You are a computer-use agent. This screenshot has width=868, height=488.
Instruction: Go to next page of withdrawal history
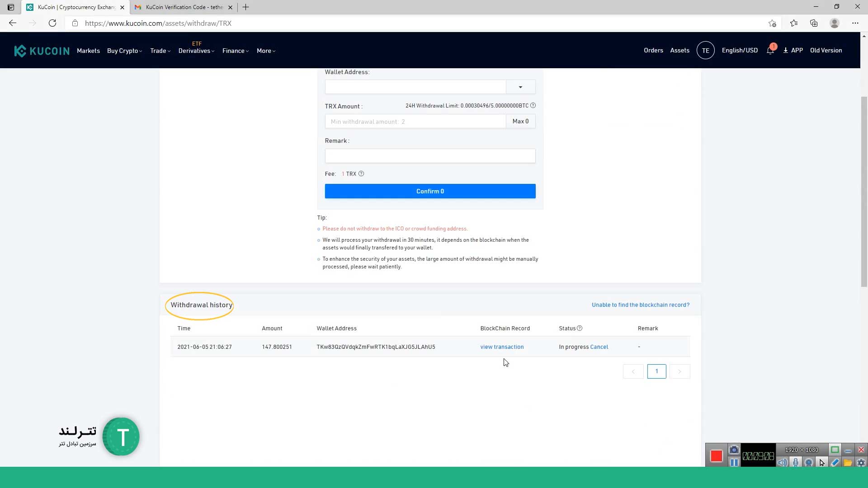tap(679, 371)
